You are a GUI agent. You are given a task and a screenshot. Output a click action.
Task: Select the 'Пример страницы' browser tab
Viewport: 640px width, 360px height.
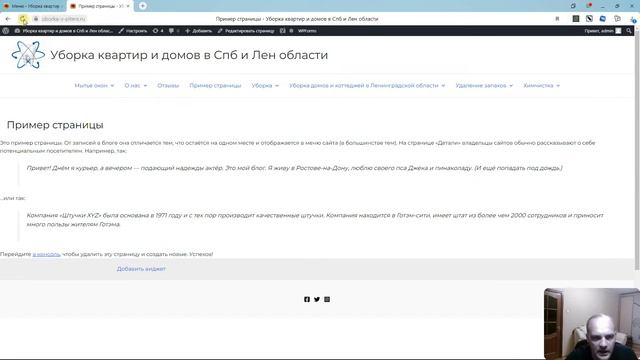[x=99, y=6]
